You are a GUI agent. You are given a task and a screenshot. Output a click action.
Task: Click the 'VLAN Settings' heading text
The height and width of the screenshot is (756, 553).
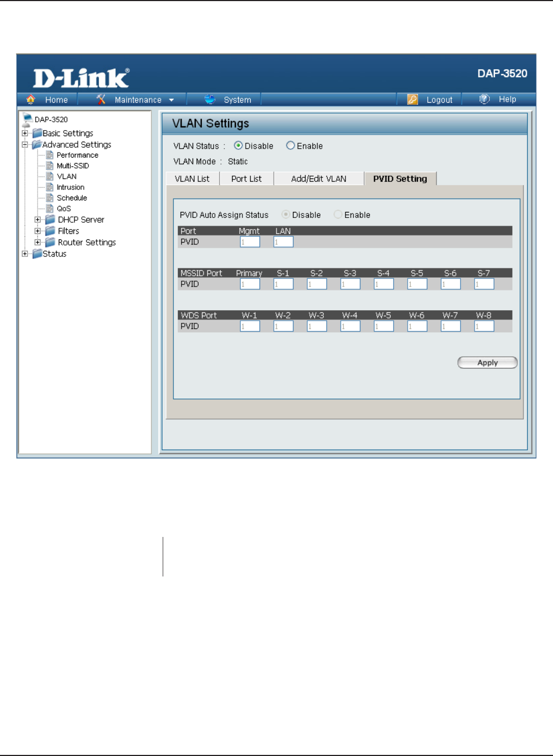[x=211, y=124]
